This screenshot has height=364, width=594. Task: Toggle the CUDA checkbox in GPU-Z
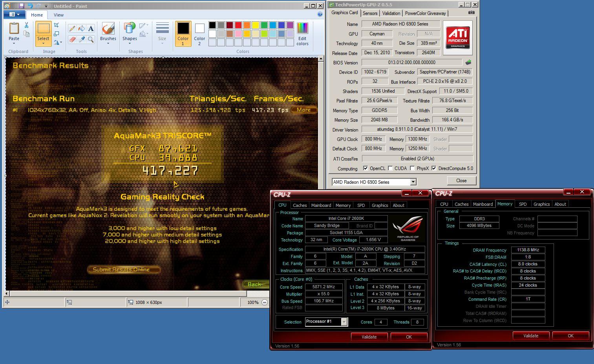(390, 168)
